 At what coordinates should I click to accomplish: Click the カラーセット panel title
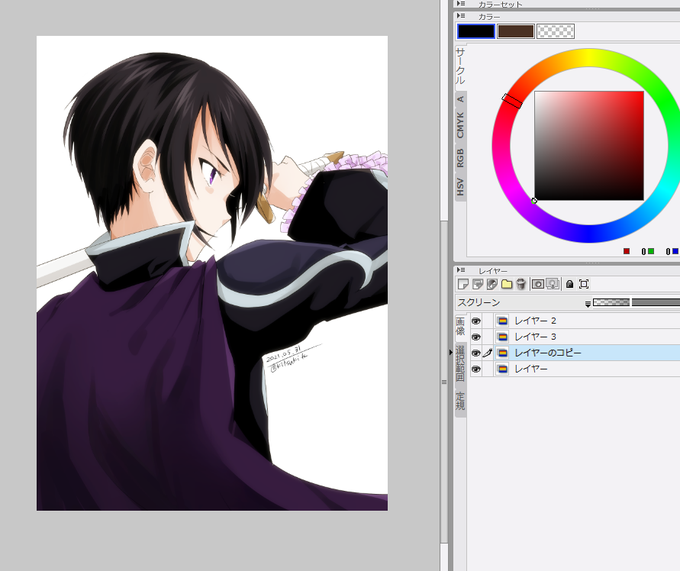500,4
